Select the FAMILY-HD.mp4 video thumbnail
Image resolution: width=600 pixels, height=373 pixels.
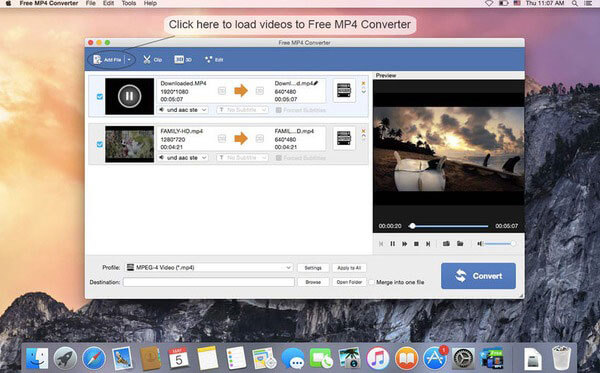[129, 144]
